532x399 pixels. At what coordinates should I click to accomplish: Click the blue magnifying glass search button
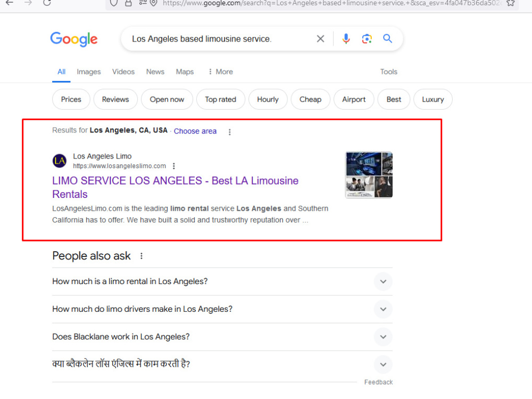pos(387,39)
